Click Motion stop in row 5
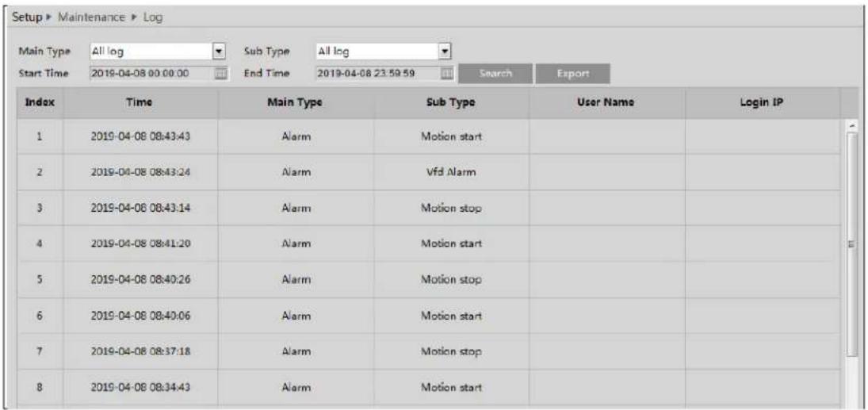The height and width of the screenshot is (410, 868). point(451,280)
